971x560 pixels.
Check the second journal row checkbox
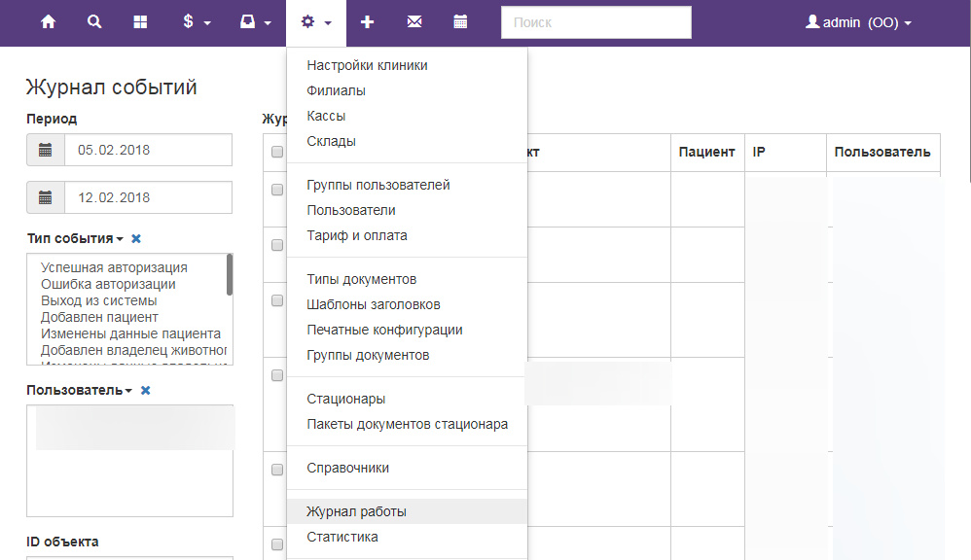pyautogui.click(x=277, y=245)
